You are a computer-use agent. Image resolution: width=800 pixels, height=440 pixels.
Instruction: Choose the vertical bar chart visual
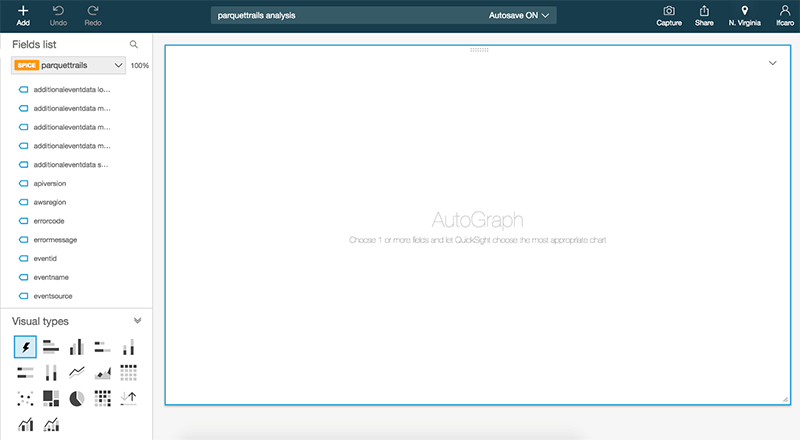[x=77, y=347]
